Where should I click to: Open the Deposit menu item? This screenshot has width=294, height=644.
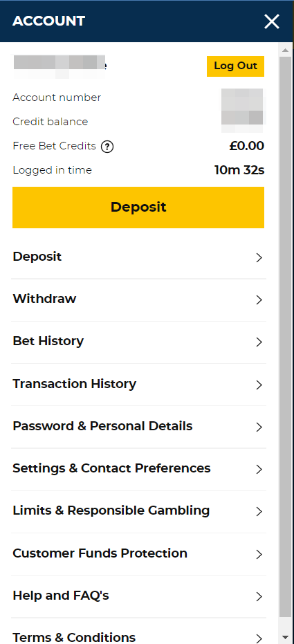coord(138,257)
